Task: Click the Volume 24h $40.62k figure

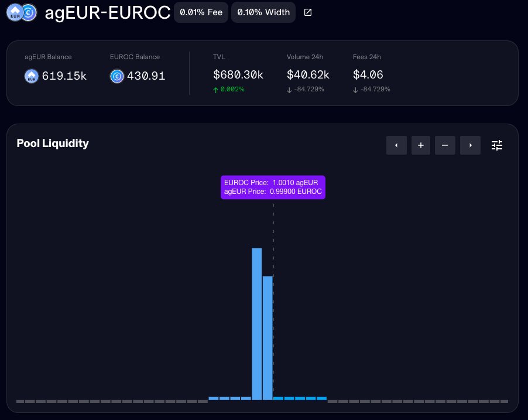Action: coord(308,75)
